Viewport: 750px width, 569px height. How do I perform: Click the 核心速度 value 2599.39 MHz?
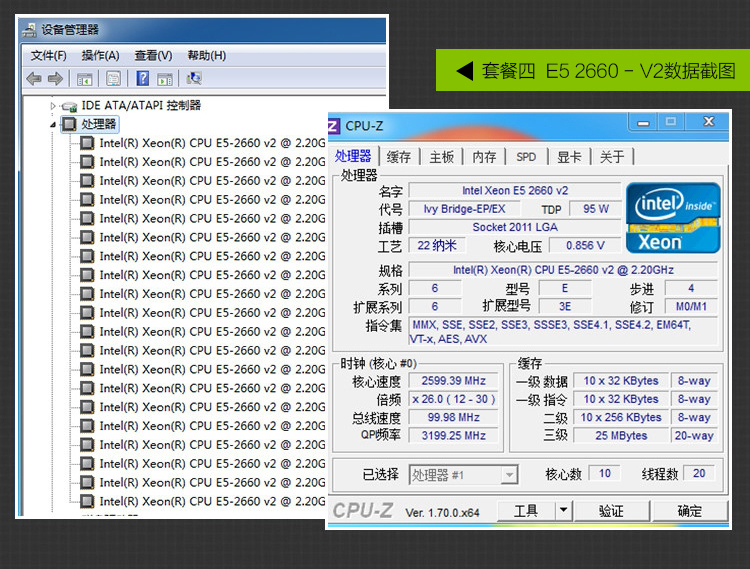tap(453, 381)
